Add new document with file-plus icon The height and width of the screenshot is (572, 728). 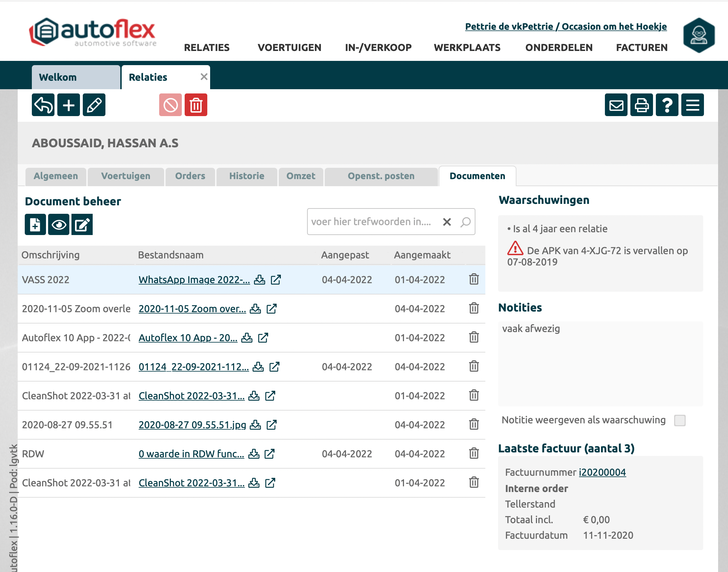click(35, 224)
